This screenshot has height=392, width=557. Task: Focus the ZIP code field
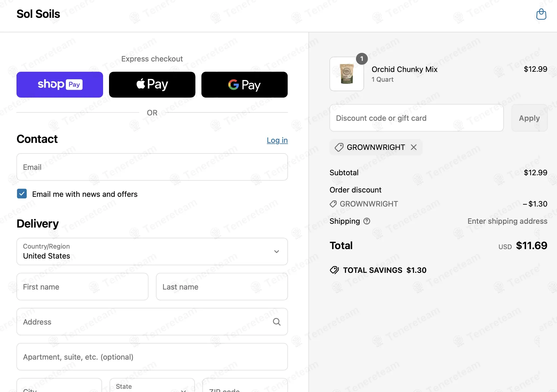(x=245, y=385)
